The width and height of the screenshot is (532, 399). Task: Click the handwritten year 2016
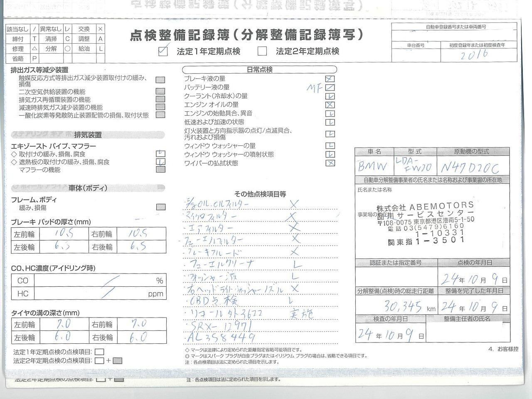[474, 54]
